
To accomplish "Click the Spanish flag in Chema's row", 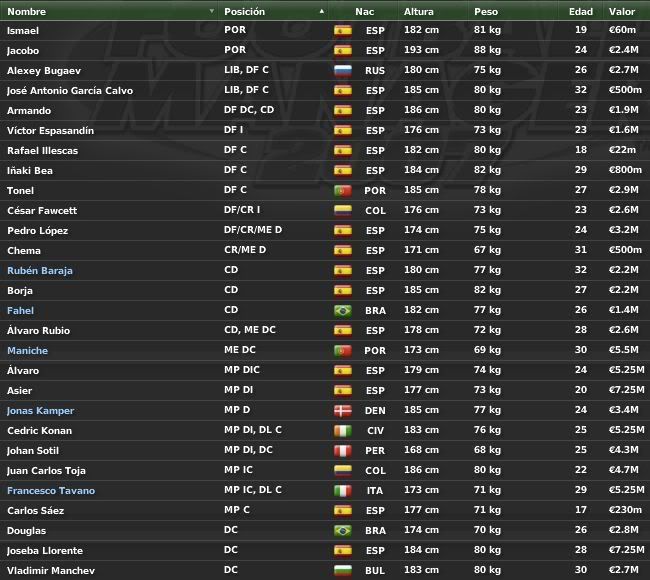I will [343, 250].
